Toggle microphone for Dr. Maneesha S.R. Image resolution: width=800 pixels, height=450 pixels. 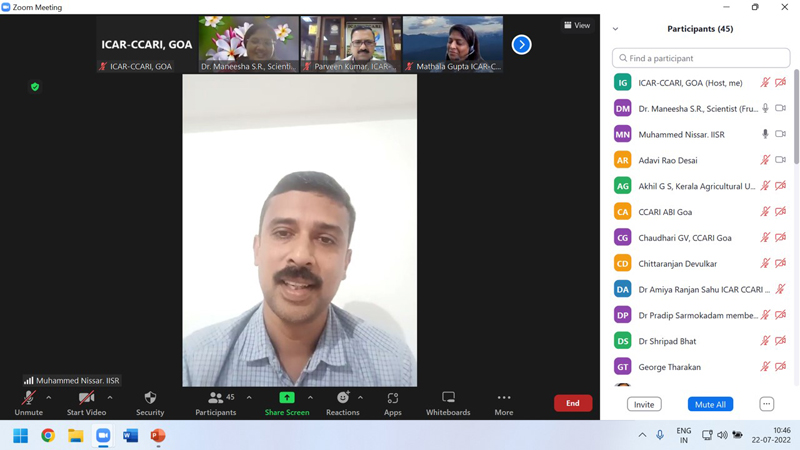point(765,108)
